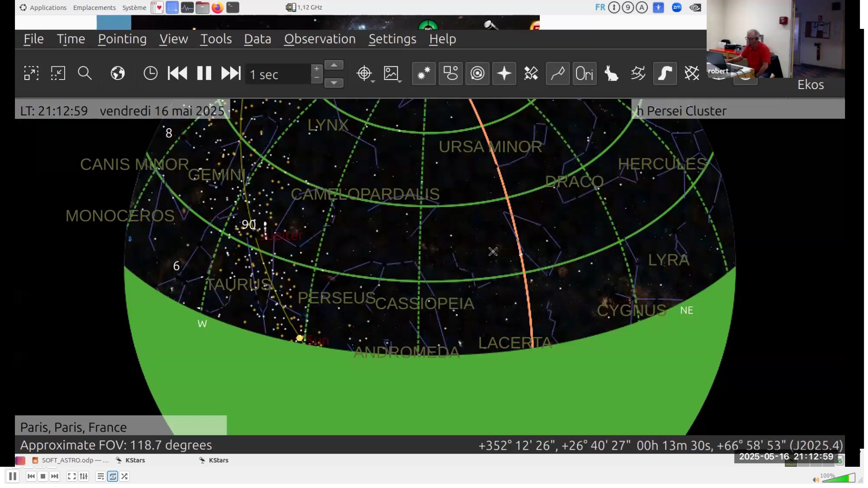
Task: Click the accessibility tray icon
Action: [x=658, y=7]
